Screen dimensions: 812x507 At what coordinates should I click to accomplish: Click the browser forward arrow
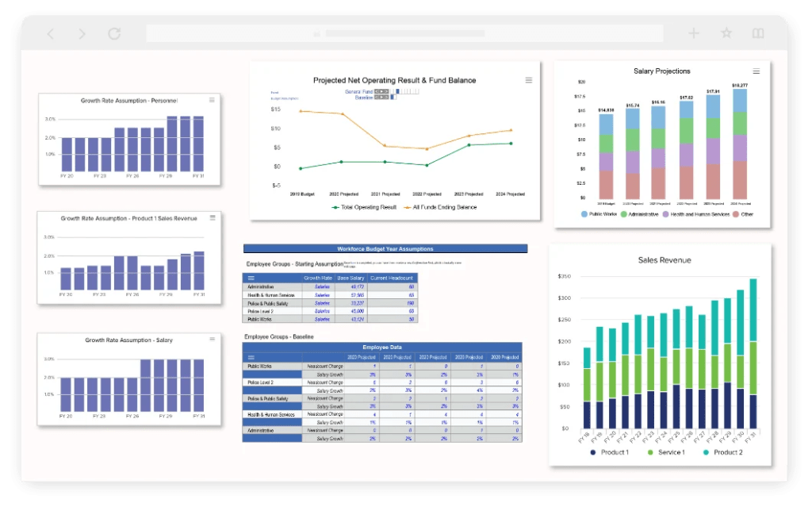[x=82, y=34]
